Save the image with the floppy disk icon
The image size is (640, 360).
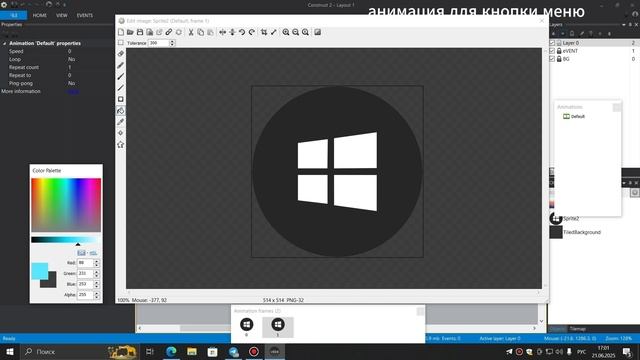tap(140, 32)
